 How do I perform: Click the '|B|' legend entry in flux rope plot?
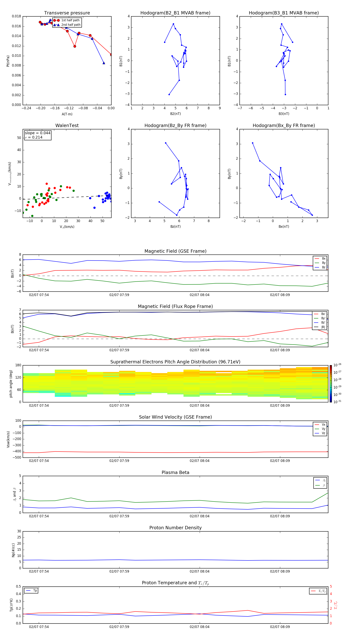pos(320,327)
